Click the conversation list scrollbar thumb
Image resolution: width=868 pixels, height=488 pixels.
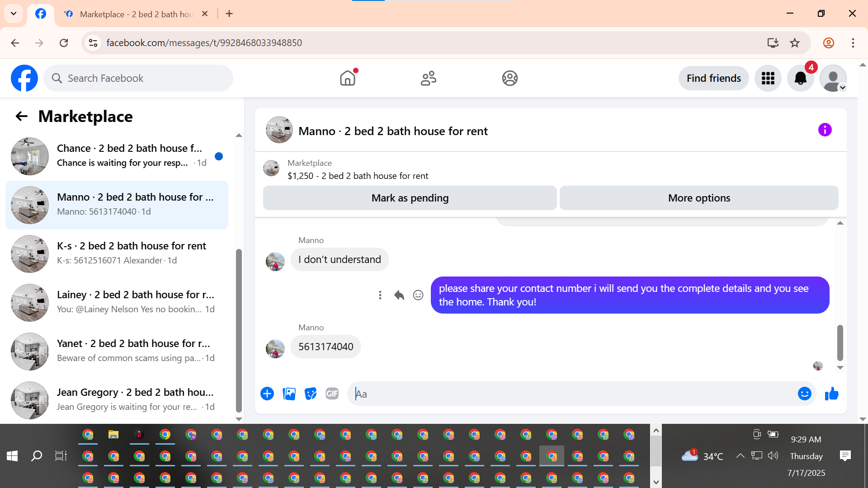239,330
